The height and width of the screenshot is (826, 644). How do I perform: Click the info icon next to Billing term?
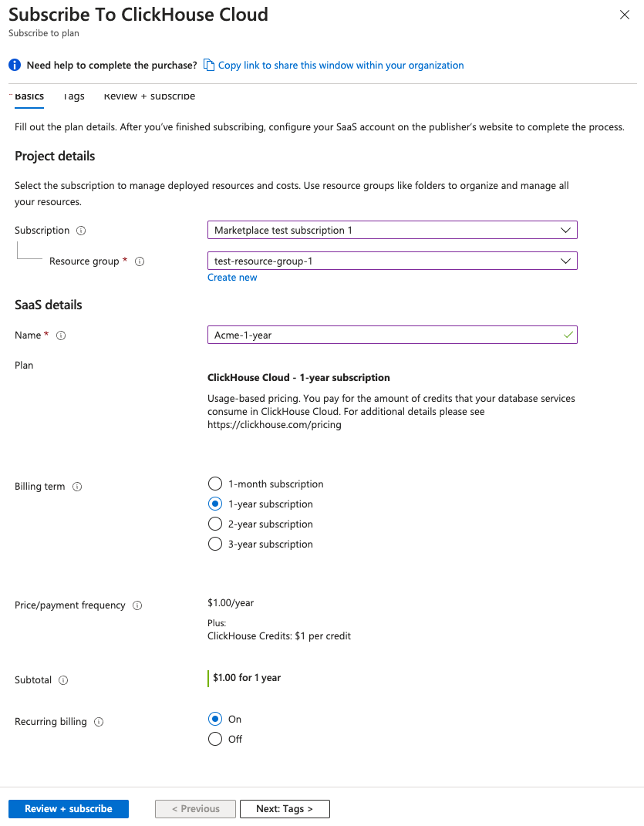pyautogui.click(x=76, y=486)
